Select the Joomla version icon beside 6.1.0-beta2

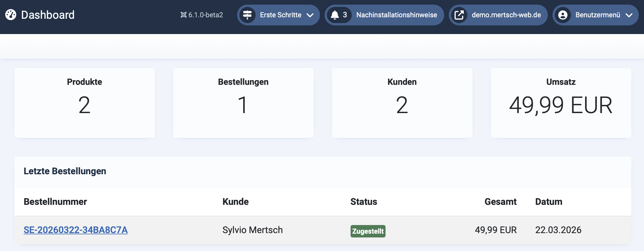[x=184, y=15]
